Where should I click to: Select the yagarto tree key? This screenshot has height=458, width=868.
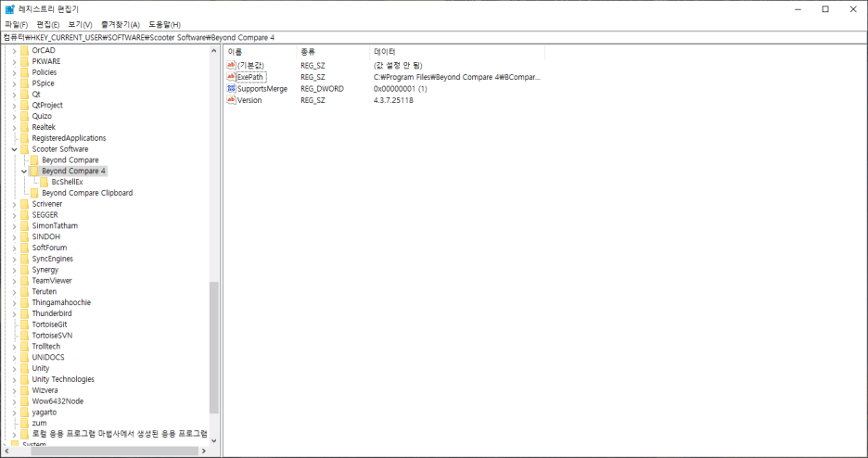45,412
